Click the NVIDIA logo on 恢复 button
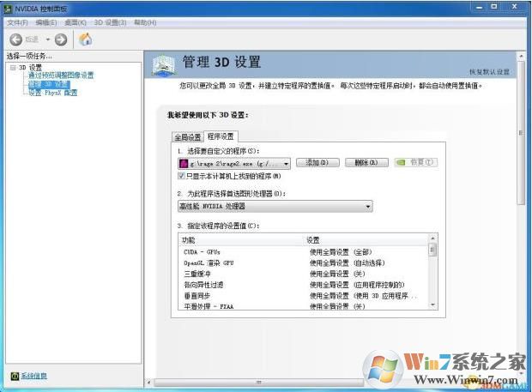532x392 pixels. point(401,162)
